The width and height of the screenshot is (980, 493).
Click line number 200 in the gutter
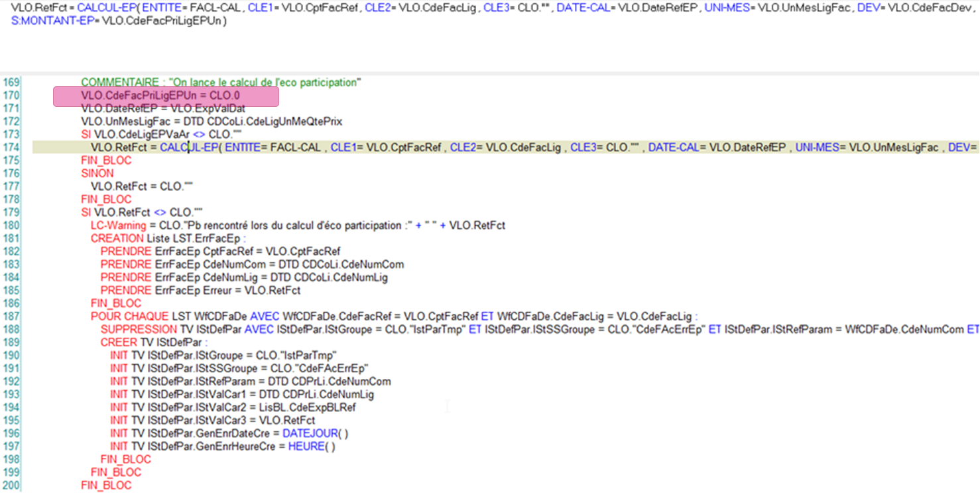tap(11, 485)
